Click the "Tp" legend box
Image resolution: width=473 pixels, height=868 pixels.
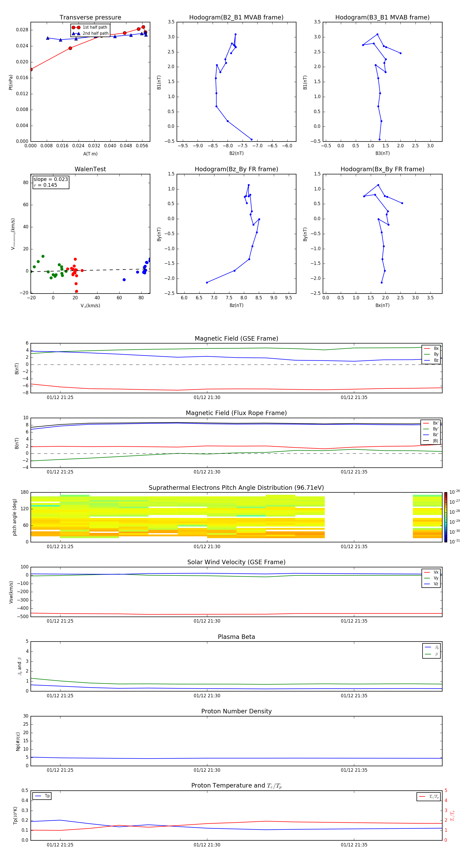(x=42, y=796)
